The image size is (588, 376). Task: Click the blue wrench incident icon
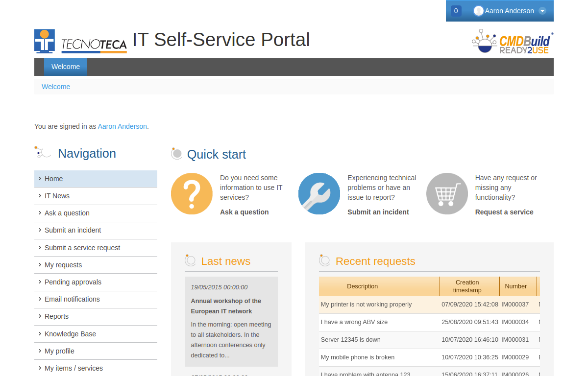(x=319, y=194)
